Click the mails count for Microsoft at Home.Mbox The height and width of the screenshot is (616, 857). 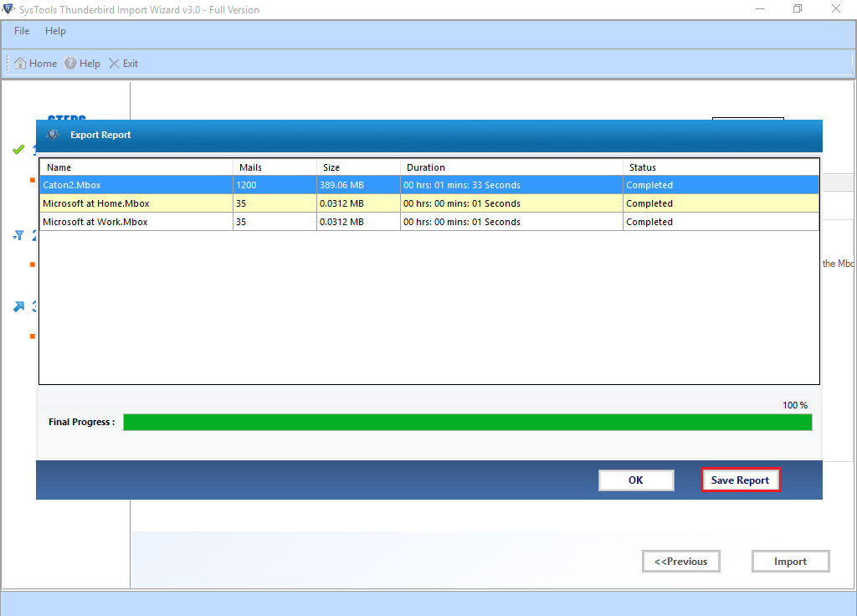[x=275, y=203]
